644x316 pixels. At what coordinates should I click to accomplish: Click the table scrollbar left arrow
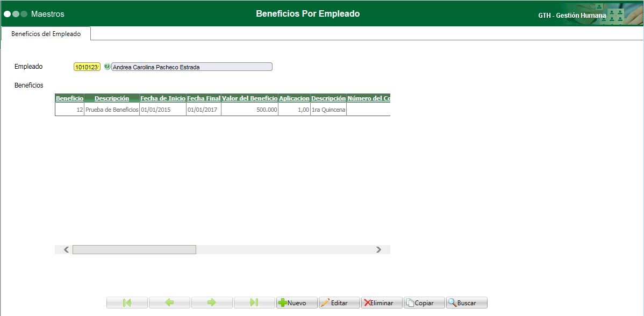coord(67,249)
